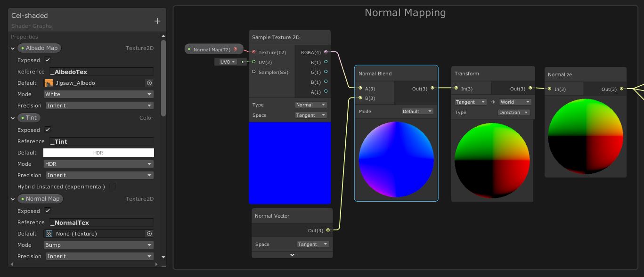This screenshot has width=644, height=277.
Task: Toggle Exposed for the Normal Map property
Action: [47, 211]
